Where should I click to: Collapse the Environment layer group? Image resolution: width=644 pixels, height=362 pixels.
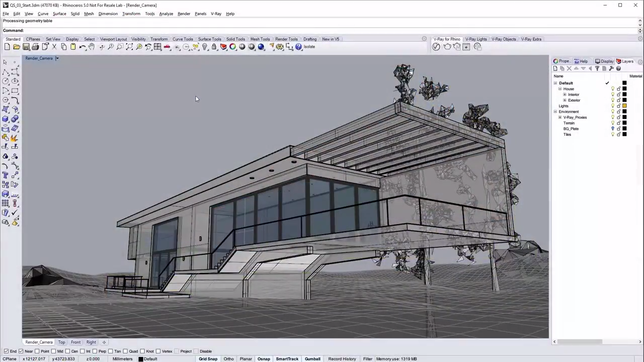555,112
